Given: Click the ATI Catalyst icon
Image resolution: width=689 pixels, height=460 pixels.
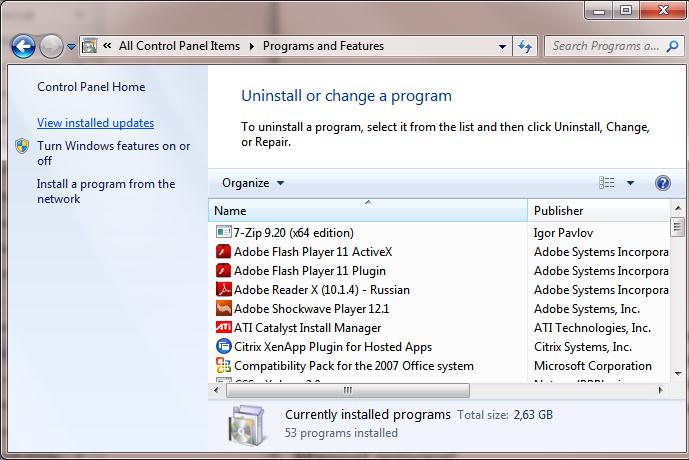Looking at the screenshot, I should (x=223, y=327).
